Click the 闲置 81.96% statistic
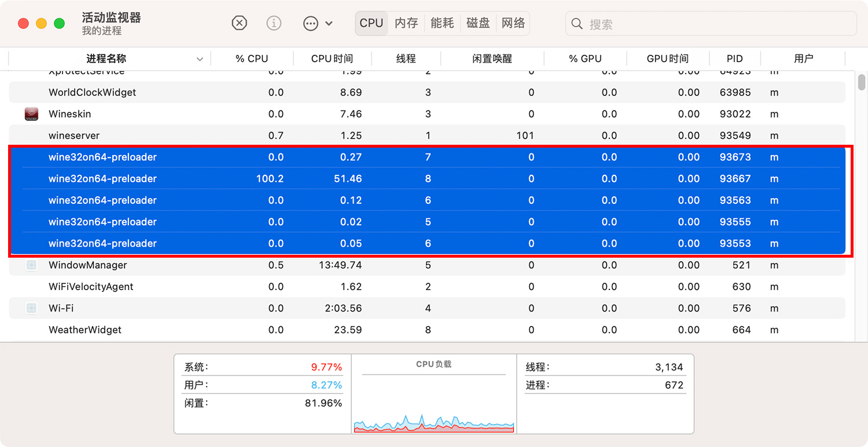The height and width of the screenshot is (447, 868). coord(263,403)
